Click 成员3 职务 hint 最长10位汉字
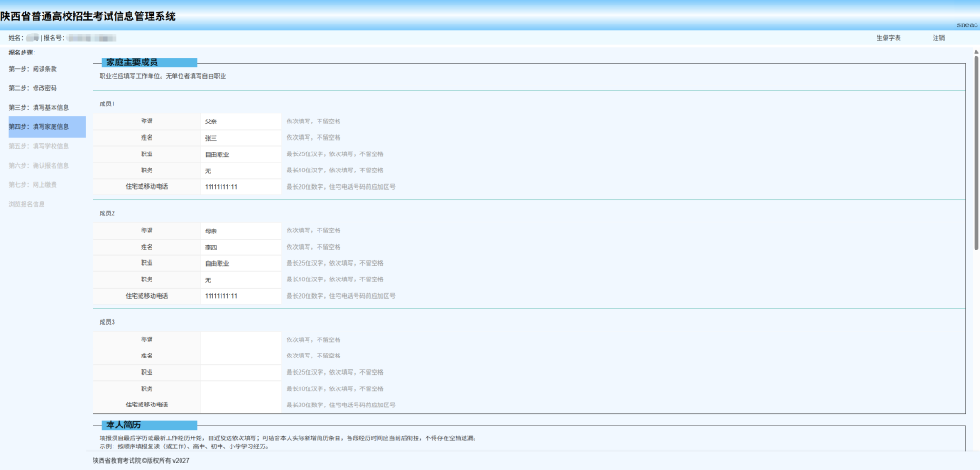This screenshot has height=470, width=980. pyautogui.click(x=335, y=388)
